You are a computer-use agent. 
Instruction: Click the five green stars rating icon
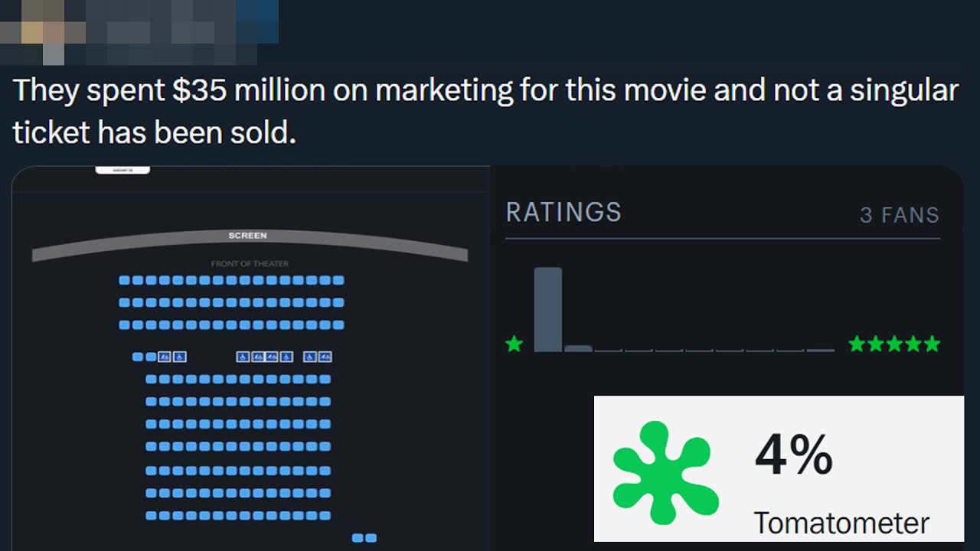tap(894, 344)
